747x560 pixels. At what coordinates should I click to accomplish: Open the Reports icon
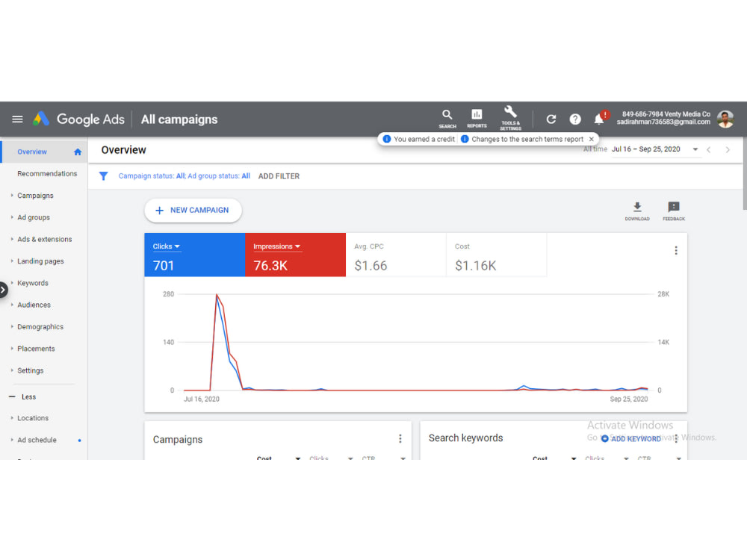tap(477, 119)
